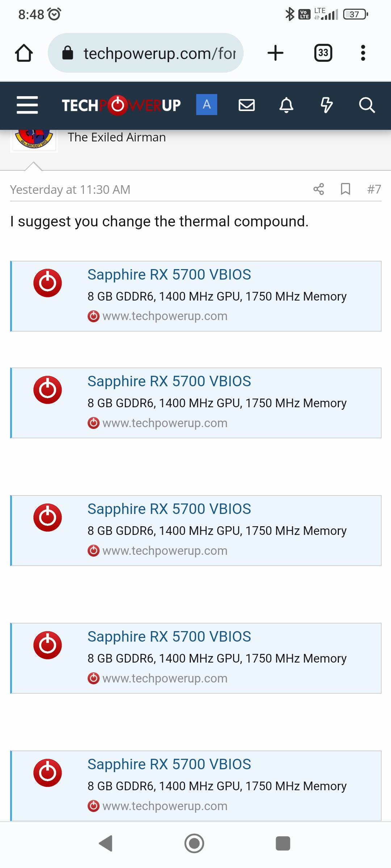This screenshot has width=391, height=868.
Task: Open the TechPowerUp logo home link
Action: [121, 105]
